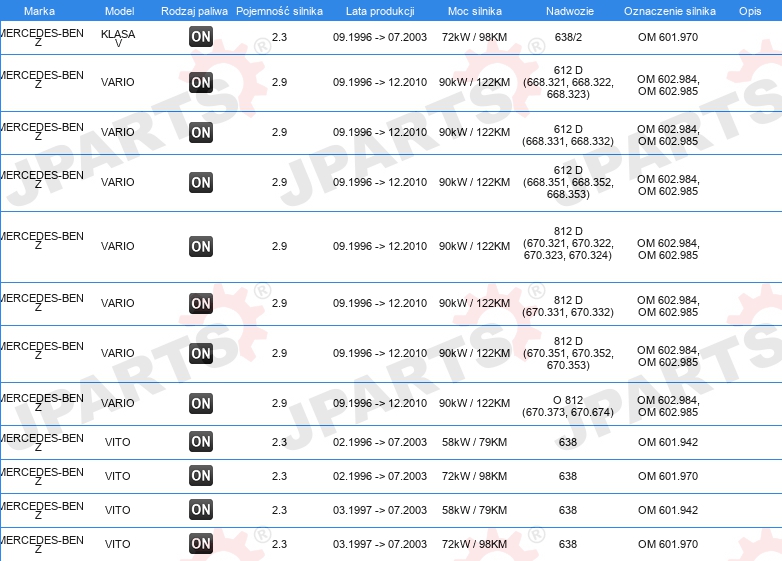
Task: Select body 612 D (668.351, 668.352, 668.353)
Action: point(568,182)
